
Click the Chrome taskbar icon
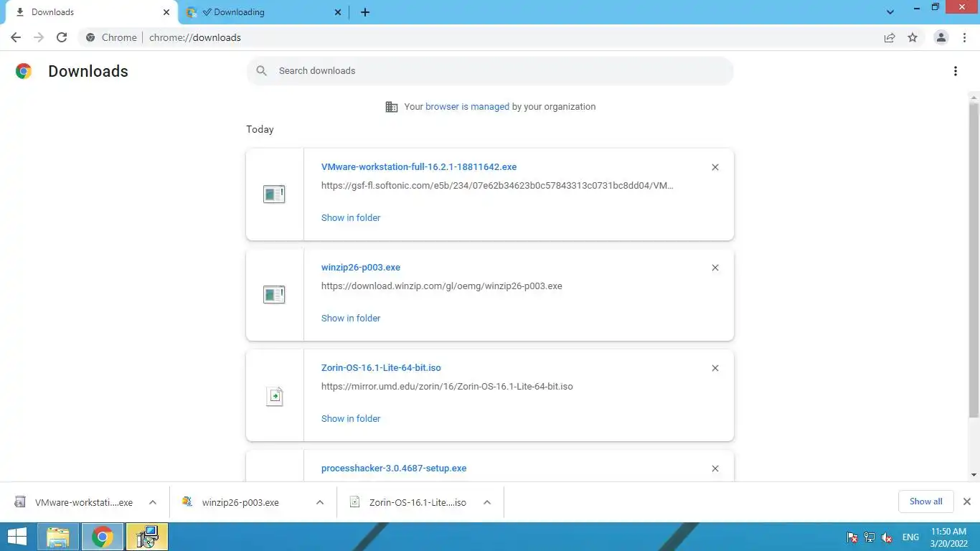pyautogui.click(x=103, y=537)
